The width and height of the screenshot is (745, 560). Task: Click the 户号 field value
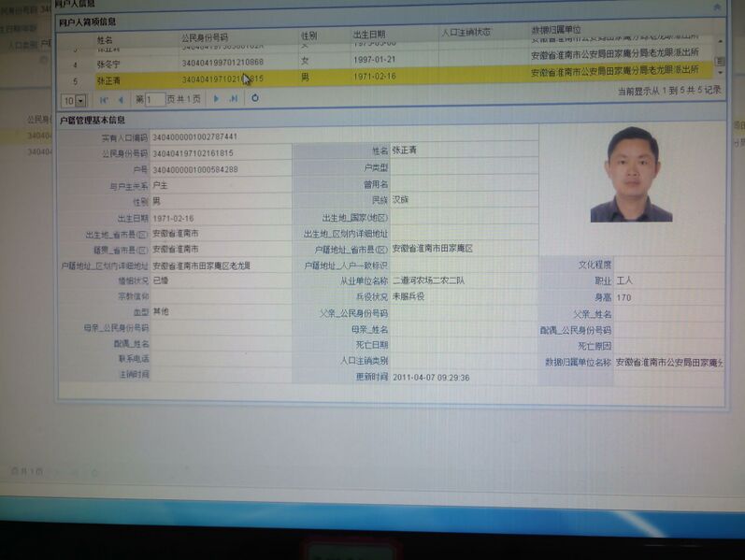(x=195, y=169)
